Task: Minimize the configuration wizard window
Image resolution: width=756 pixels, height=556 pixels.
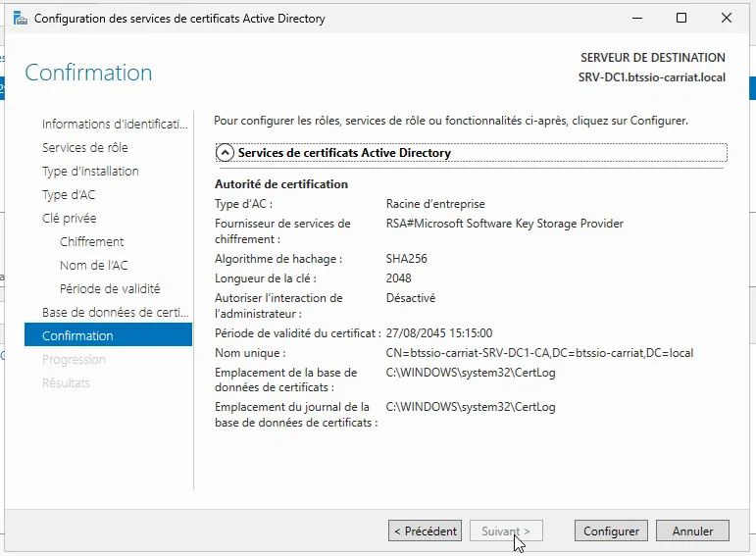Action: 636,18
